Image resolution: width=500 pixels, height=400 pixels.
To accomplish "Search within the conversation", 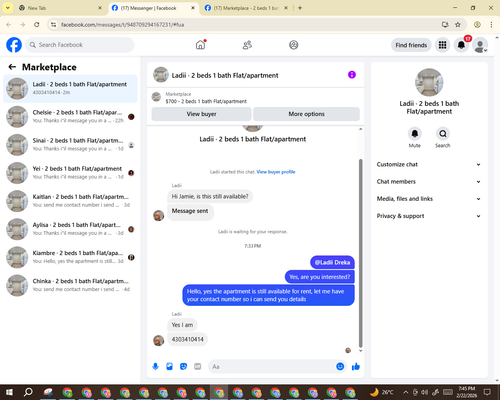I will coord(443,134).
